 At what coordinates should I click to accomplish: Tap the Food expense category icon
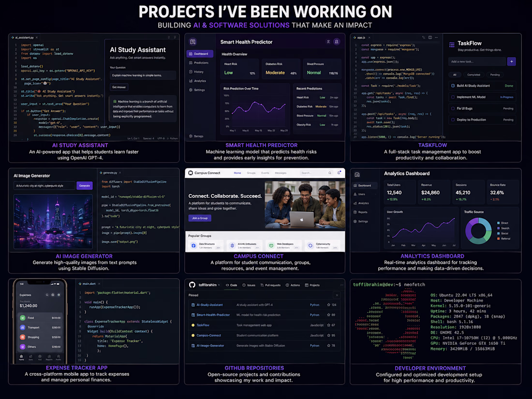[22, 318]
